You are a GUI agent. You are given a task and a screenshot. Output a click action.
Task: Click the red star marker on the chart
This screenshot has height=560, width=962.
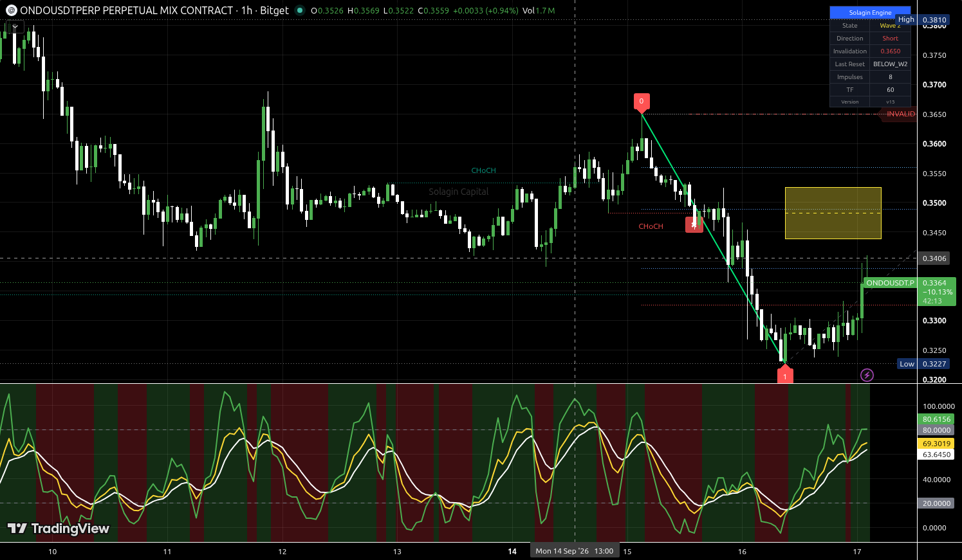click(694, 226)
